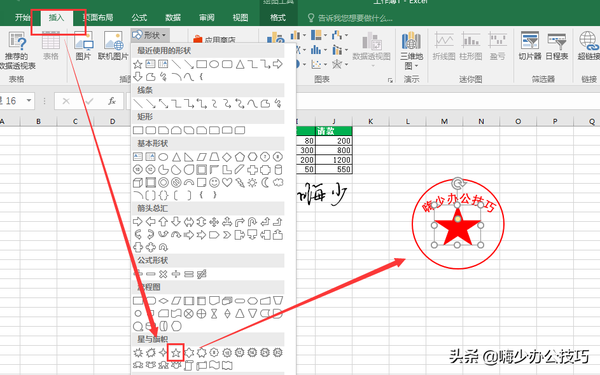This screenshot has height=375, width=600.
Task: Open the Name Box dropdown arrow
Action: 29,101
